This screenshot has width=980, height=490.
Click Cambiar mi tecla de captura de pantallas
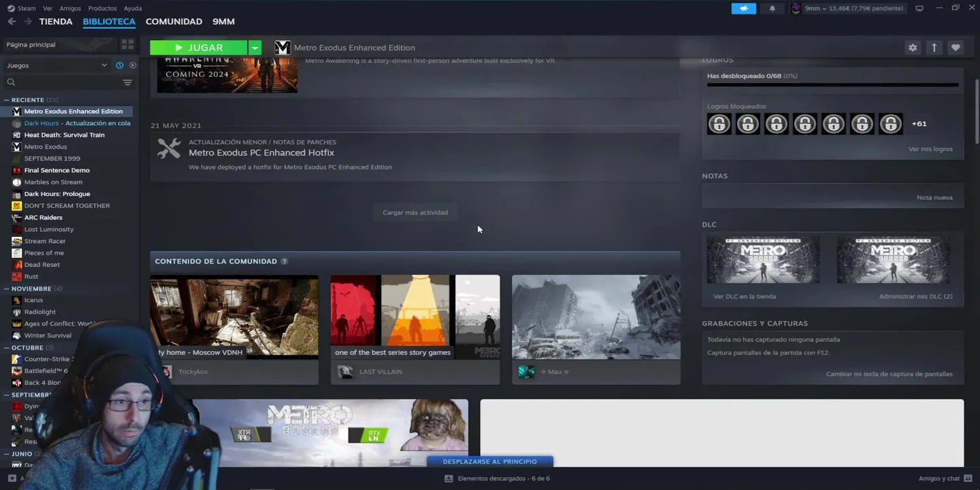(889, 374)
